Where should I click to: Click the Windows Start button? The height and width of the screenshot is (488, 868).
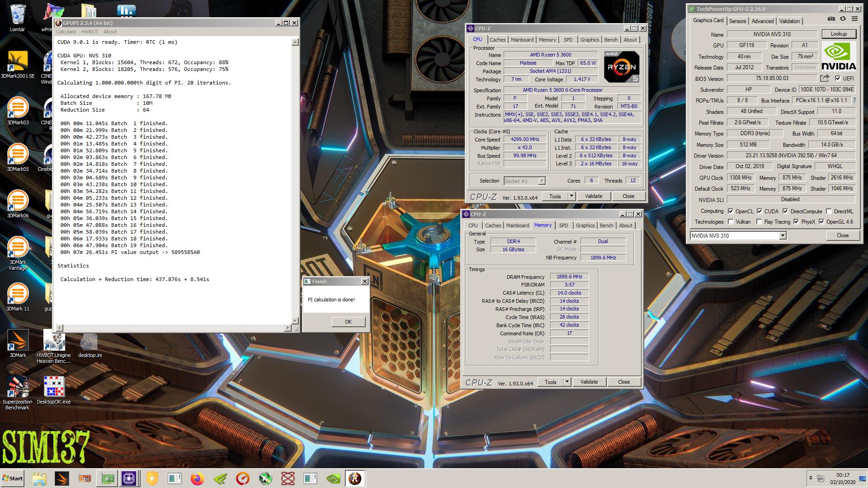pos(13,479)
